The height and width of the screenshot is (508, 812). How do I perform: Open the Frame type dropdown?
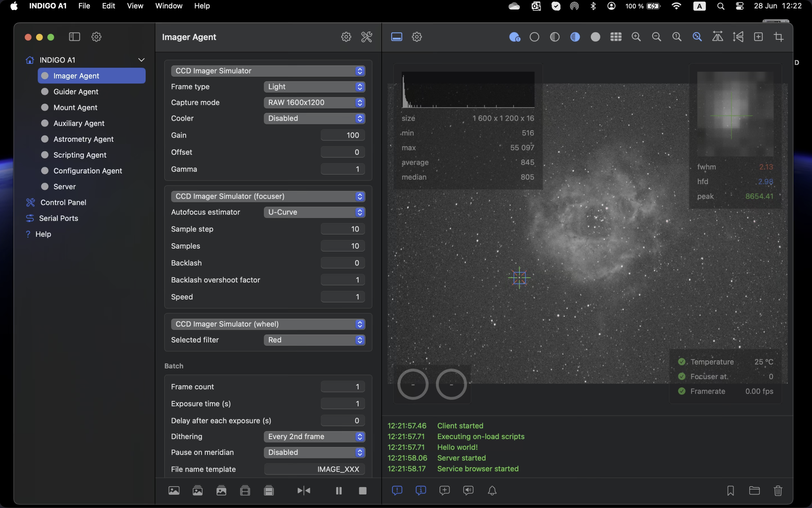click(314, 87)
